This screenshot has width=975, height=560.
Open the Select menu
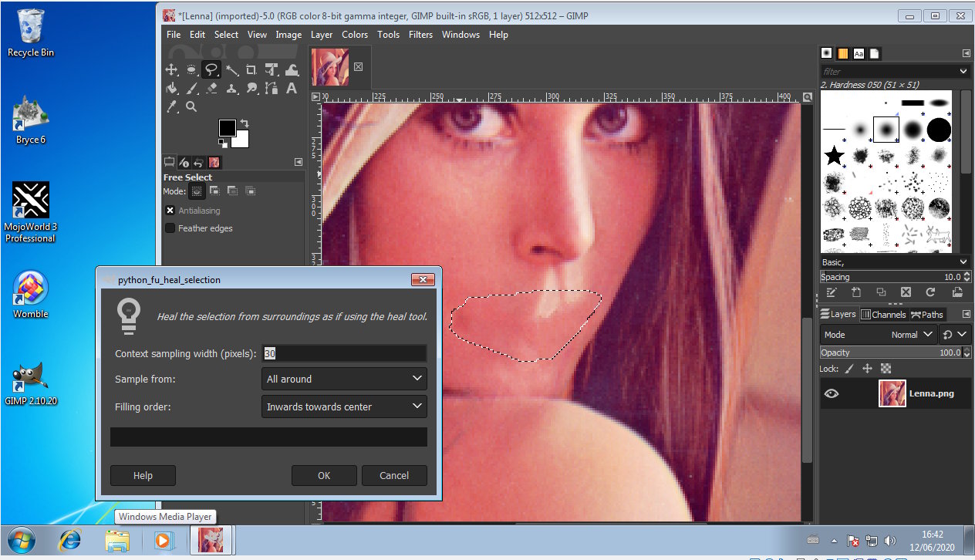point(226,35)
